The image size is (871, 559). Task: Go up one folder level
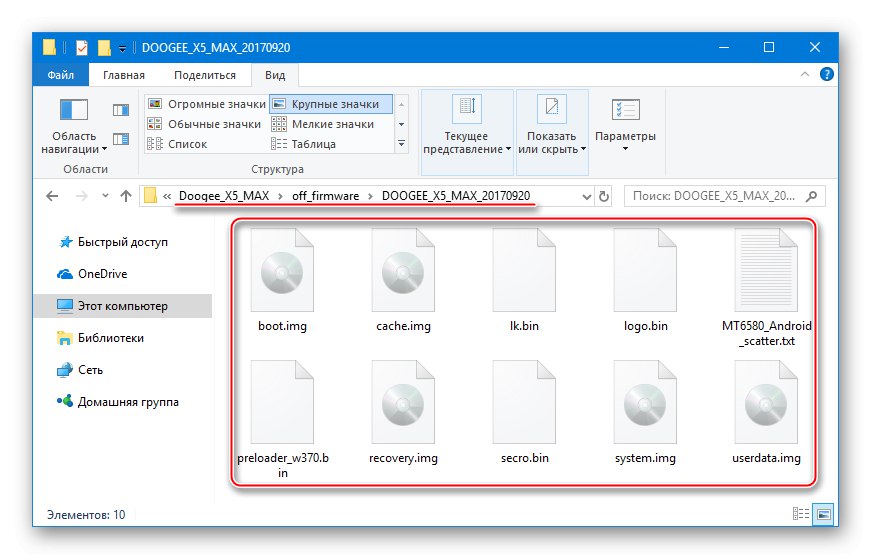126,196
